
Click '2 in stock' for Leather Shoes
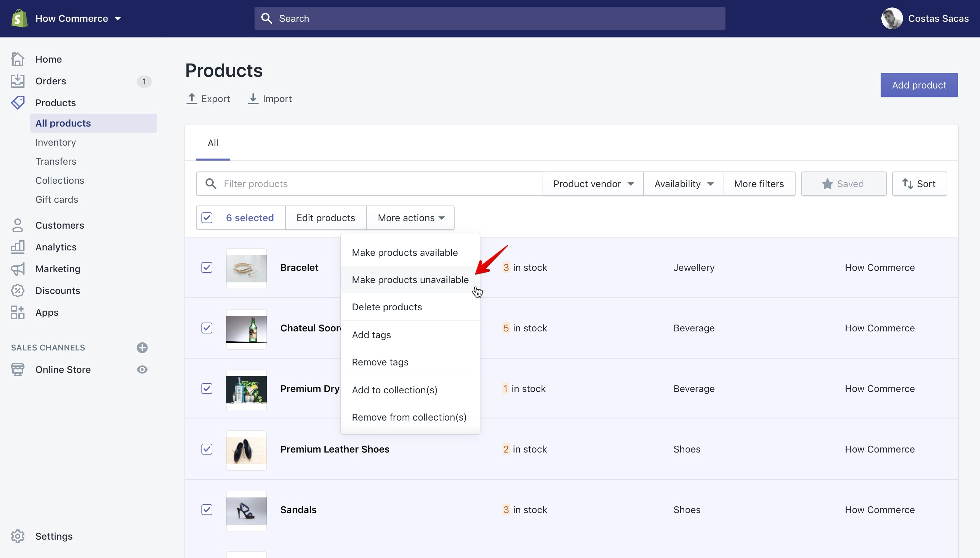click(524, 449)
